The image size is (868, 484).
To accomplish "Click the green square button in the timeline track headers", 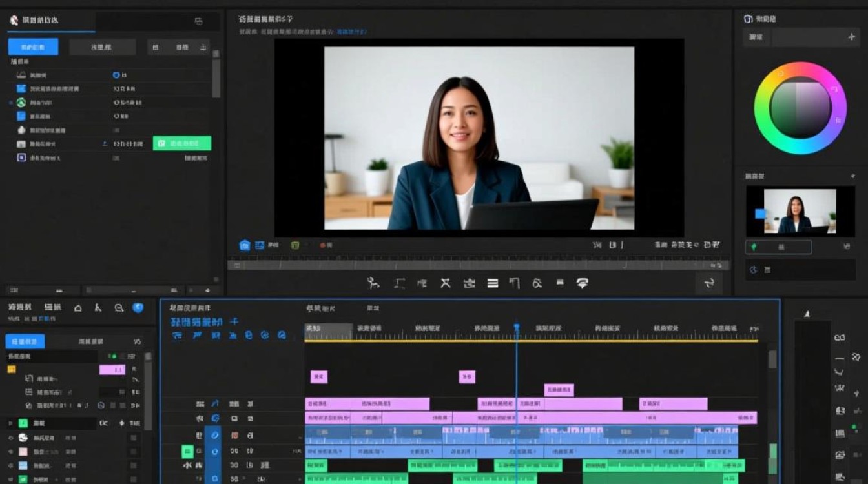I will pos(187,451).
